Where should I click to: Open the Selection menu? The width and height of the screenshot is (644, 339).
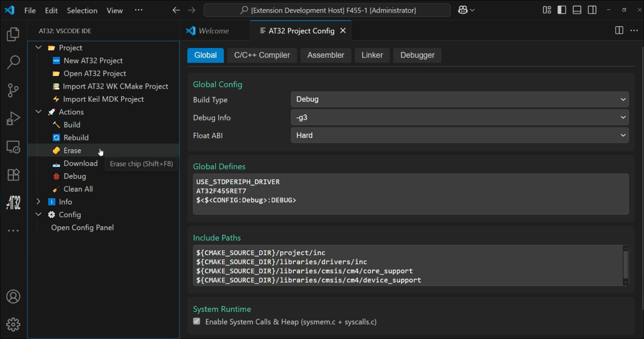point(82,10)
